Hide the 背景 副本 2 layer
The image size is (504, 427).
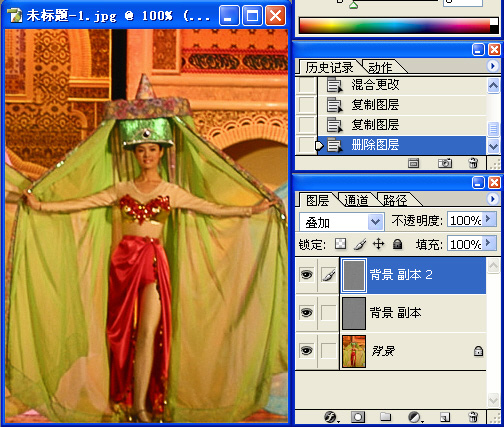[x=306, y=275]
